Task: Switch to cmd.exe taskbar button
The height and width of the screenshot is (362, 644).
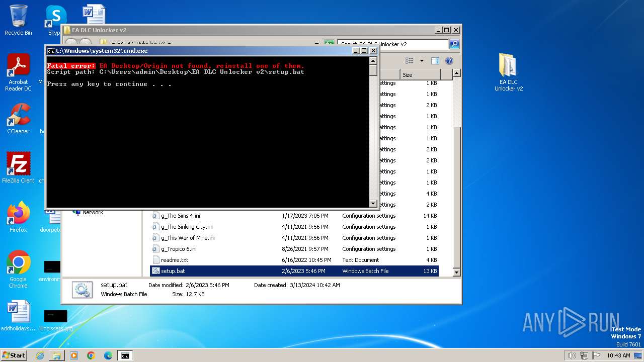Action: tap(125, 355)
